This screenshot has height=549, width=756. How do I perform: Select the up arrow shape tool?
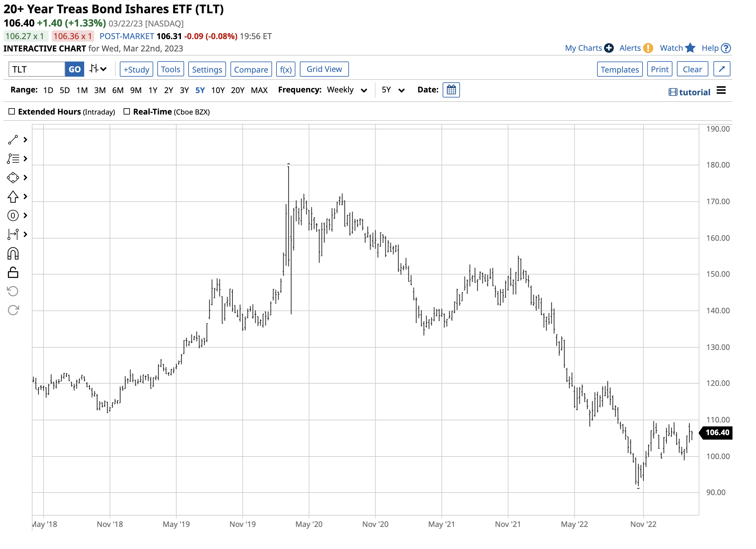click(13, 197)
